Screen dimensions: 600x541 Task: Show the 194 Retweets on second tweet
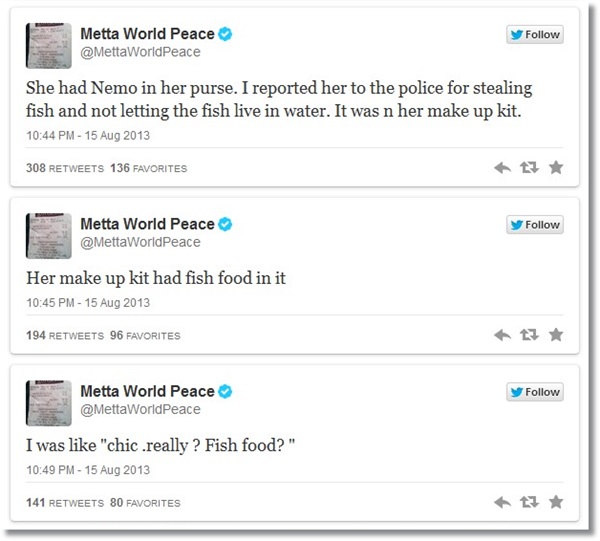64,336
